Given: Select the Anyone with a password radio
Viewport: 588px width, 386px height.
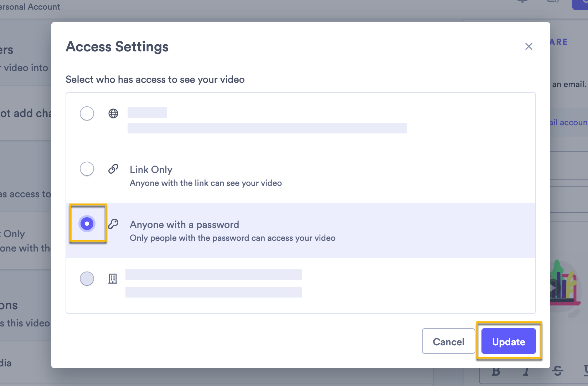Looking at the screenshot, I should pyautogui.click(x=87, y=224).
